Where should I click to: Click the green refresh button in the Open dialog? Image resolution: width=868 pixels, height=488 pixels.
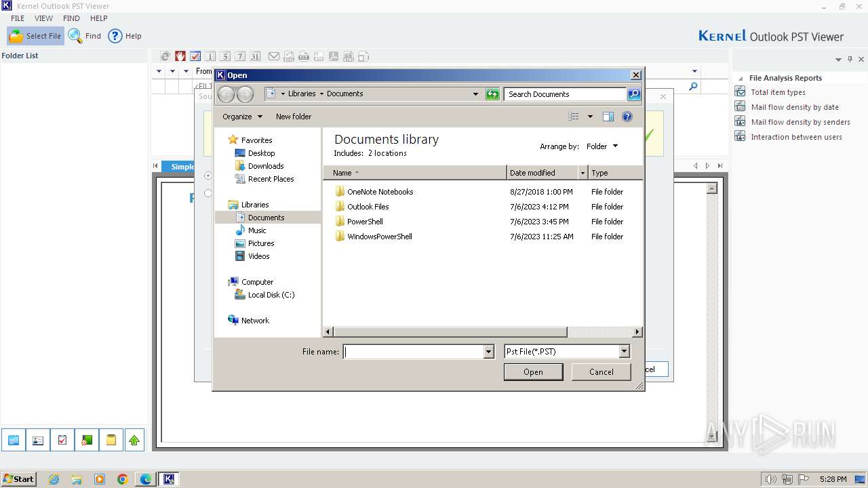point(493,94)
